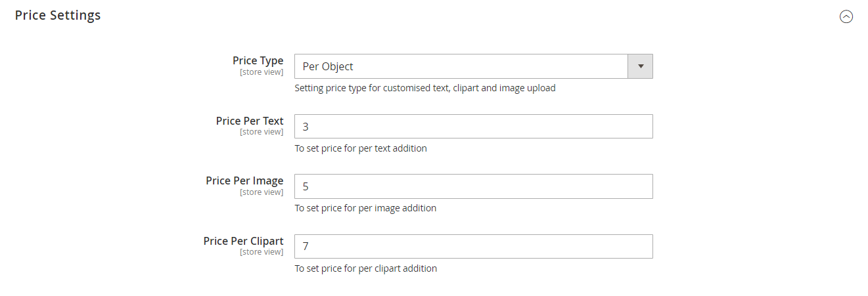Click the 'per clipart addition' help note

(365, 268)
